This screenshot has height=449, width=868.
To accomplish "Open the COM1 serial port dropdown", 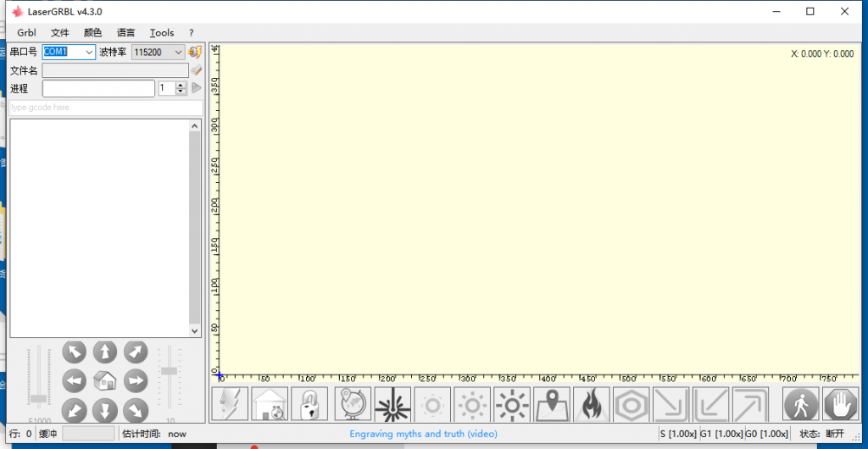I will (89, 52).
